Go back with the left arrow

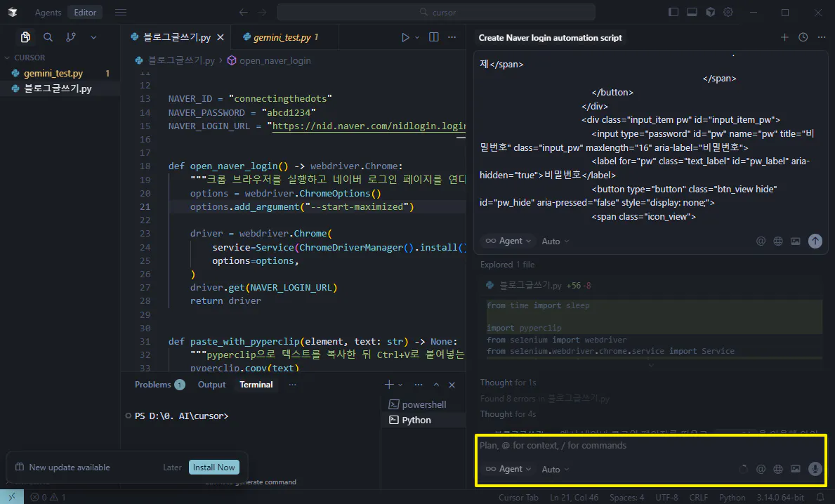244,12
